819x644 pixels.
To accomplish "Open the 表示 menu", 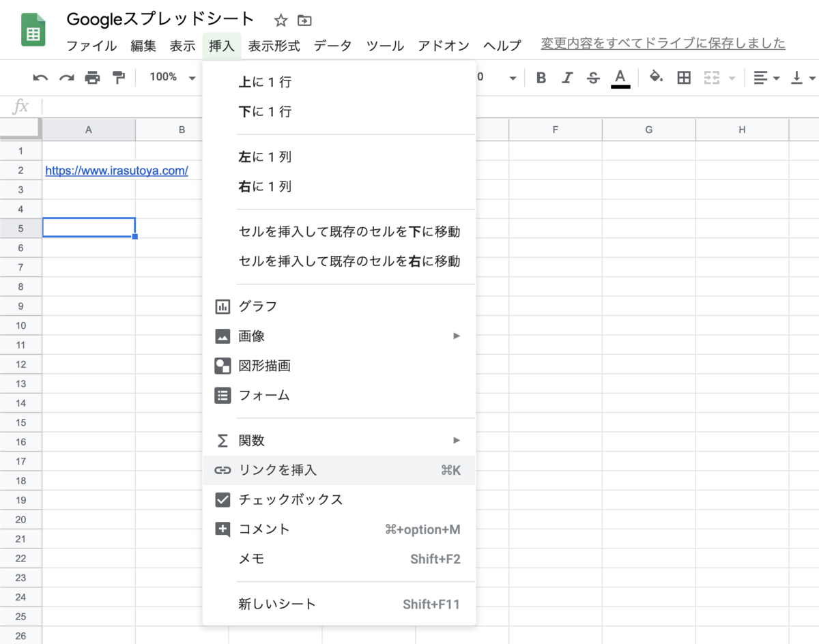I will pyautogui.click(x=182, y=46).
